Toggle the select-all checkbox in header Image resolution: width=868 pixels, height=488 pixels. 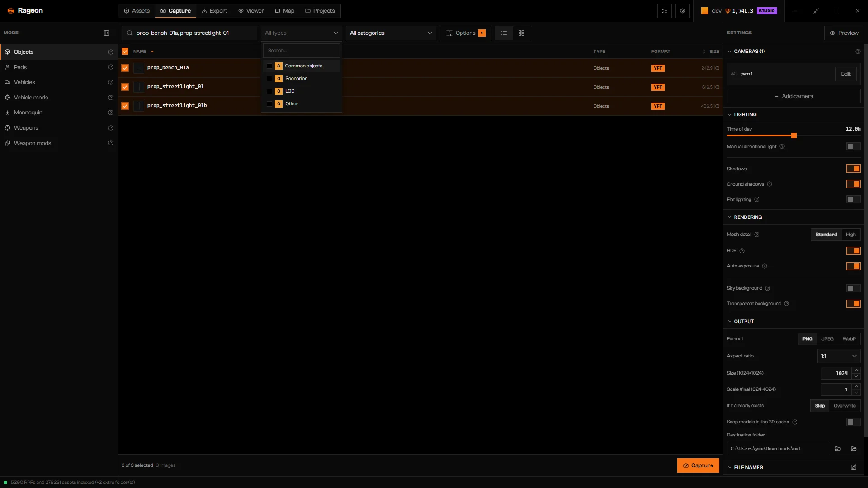pyautogui.click(x=125, y=52)
